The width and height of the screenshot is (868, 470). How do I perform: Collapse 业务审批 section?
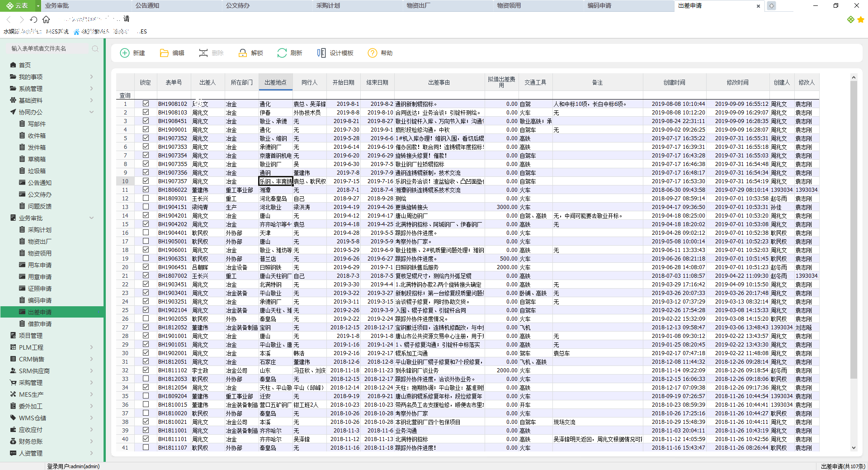tap(91, 218)
